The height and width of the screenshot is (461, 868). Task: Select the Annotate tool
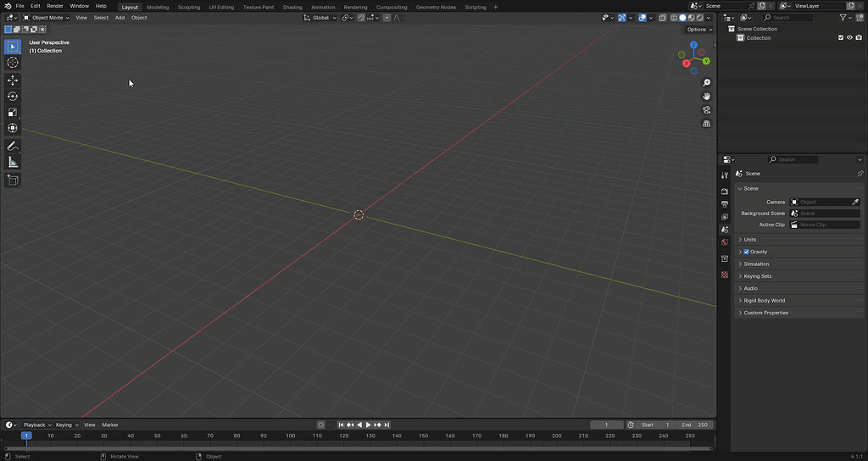click(x=12, y=146)
